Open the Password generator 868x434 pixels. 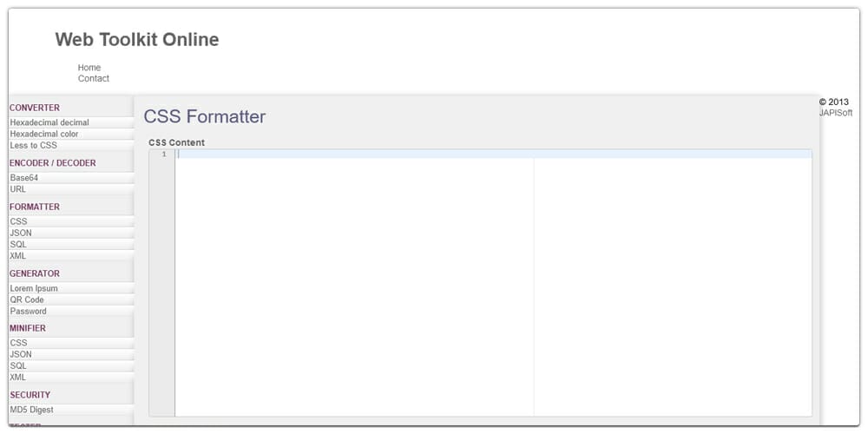(x=29, y=311)
